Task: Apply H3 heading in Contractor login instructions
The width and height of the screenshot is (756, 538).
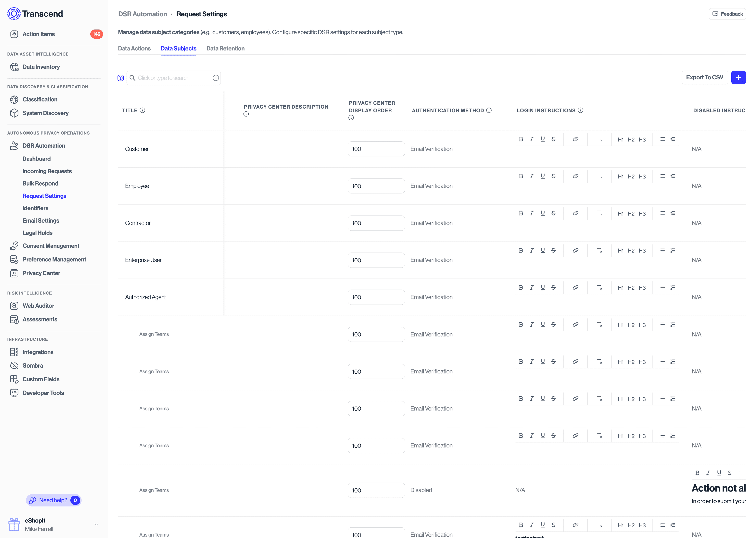Action: (642, 213)
